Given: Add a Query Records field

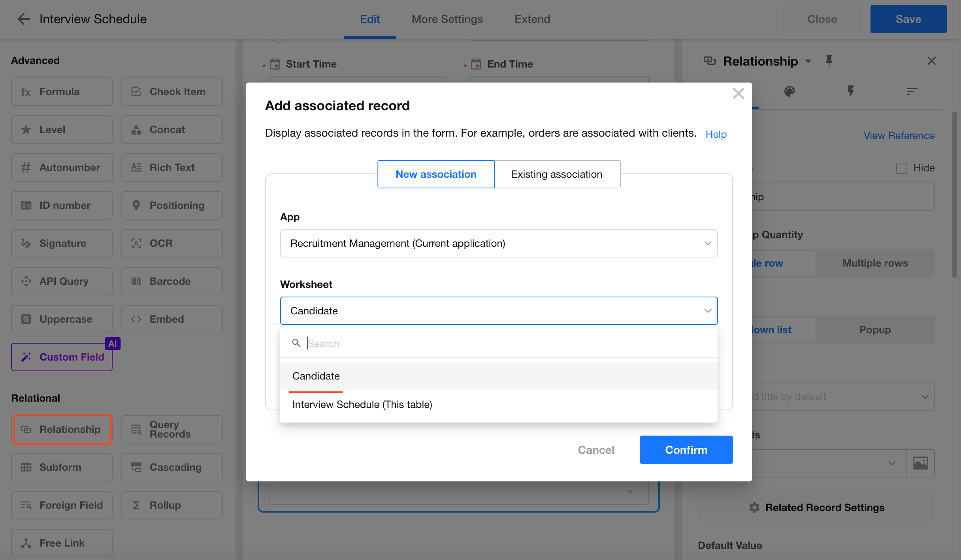Looking at the screenshot, I should point(172,429).
